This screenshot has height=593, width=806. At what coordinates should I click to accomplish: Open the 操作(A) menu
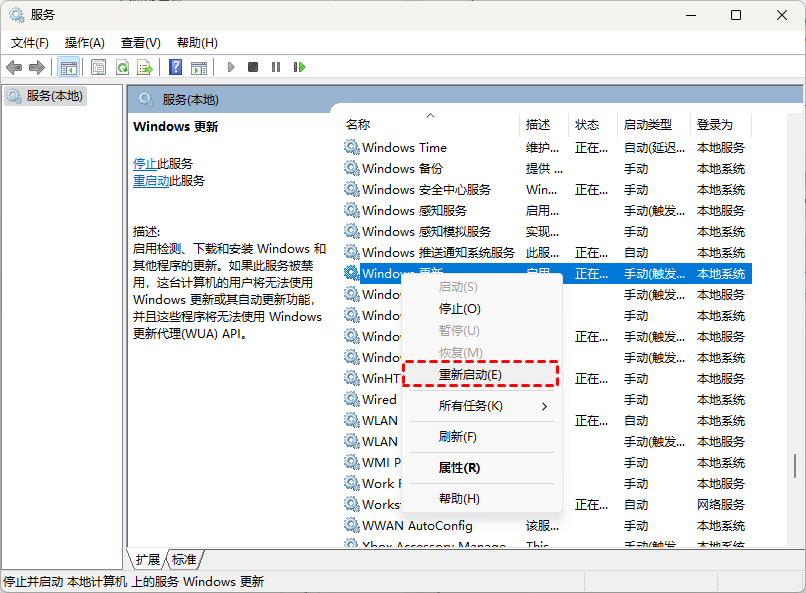(84, 43)
